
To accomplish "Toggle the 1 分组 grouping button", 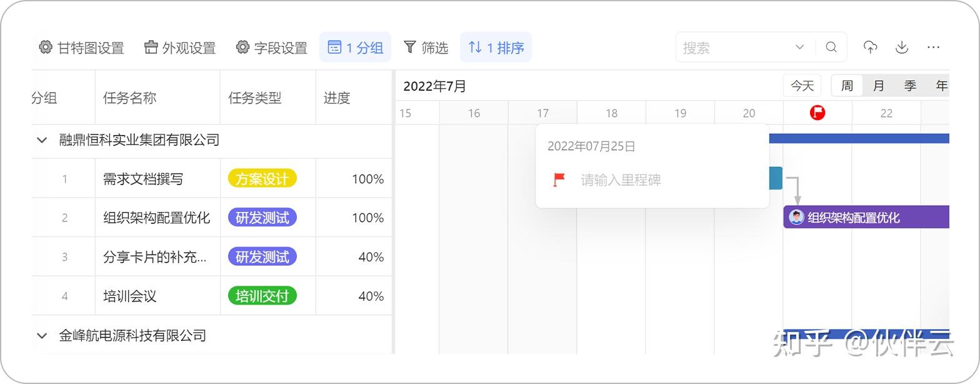I will tap(355, 48).
